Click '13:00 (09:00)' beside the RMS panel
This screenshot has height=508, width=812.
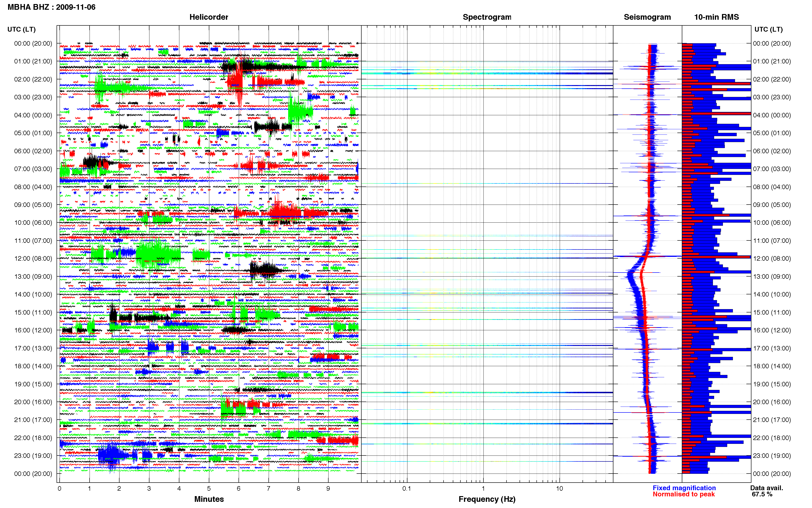tap(772, 277)
